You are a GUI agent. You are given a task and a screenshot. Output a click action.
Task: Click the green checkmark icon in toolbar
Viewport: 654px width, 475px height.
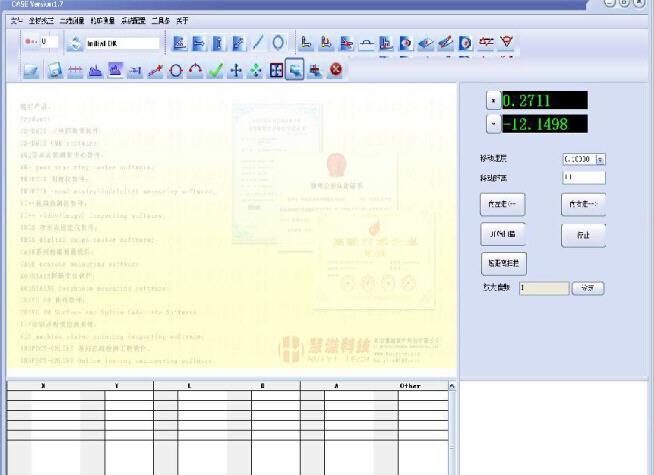click(x=215, y=70)
